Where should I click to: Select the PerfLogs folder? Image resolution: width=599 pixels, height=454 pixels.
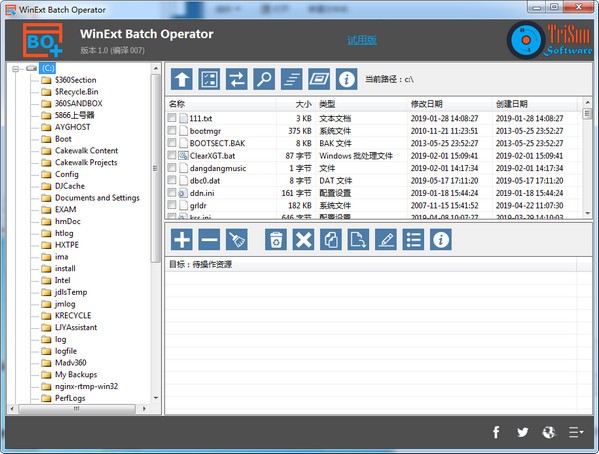[x=70, y=398]
